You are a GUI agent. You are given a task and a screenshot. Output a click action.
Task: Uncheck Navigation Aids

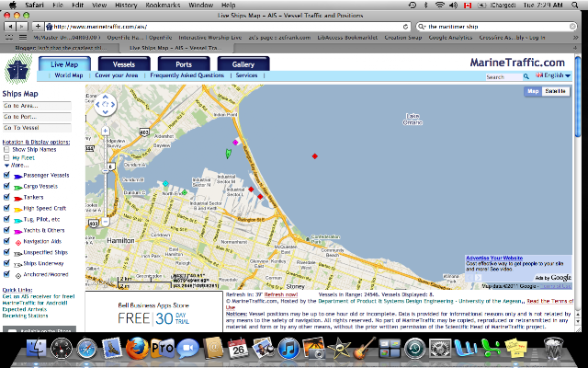click(x=6, y=241)
